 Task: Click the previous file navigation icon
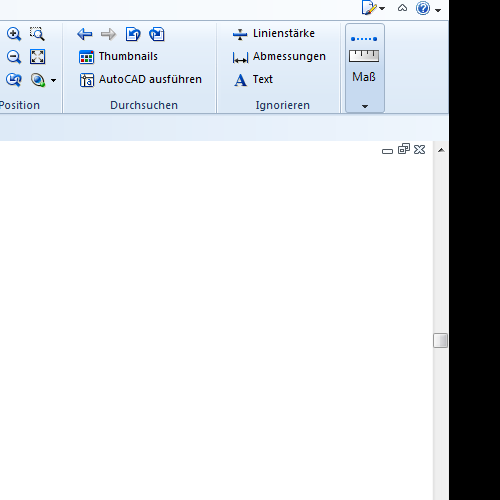tap(133, 34)
